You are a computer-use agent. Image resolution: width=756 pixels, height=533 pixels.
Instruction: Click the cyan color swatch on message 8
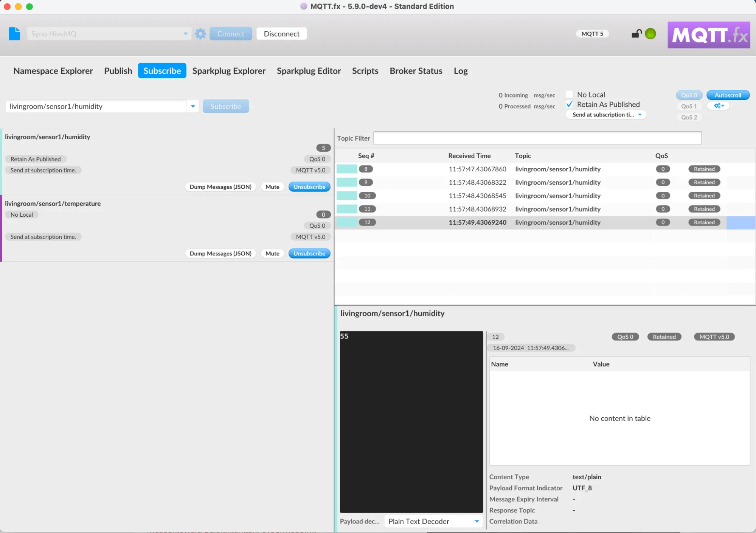(x=347, y=169)
